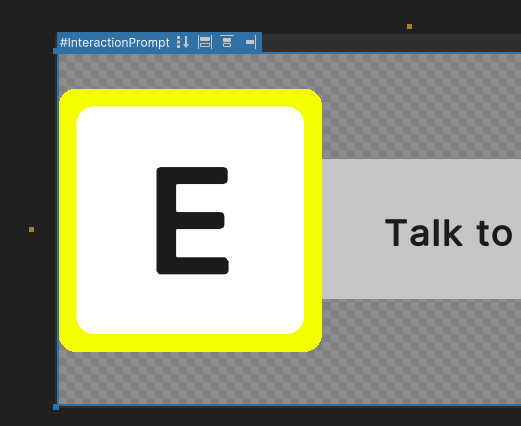Click the vertical layout direction arrow icon
Image resolution: width=521 pixels, height=426 pixels.
coord(183,42)
